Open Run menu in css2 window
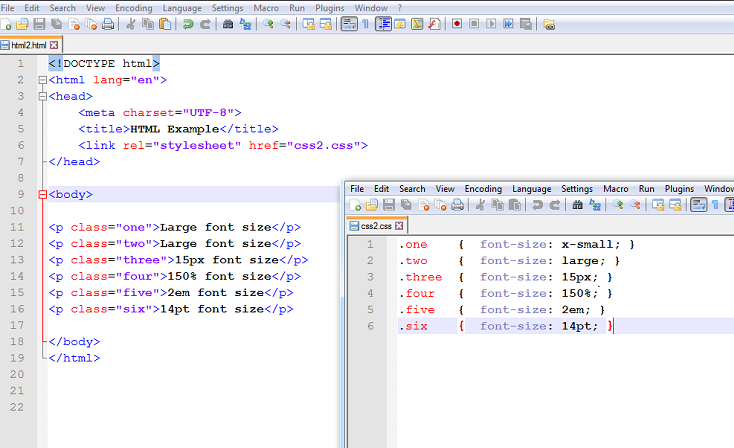Viewport: 734px width, 448px height. pos(646,189)
